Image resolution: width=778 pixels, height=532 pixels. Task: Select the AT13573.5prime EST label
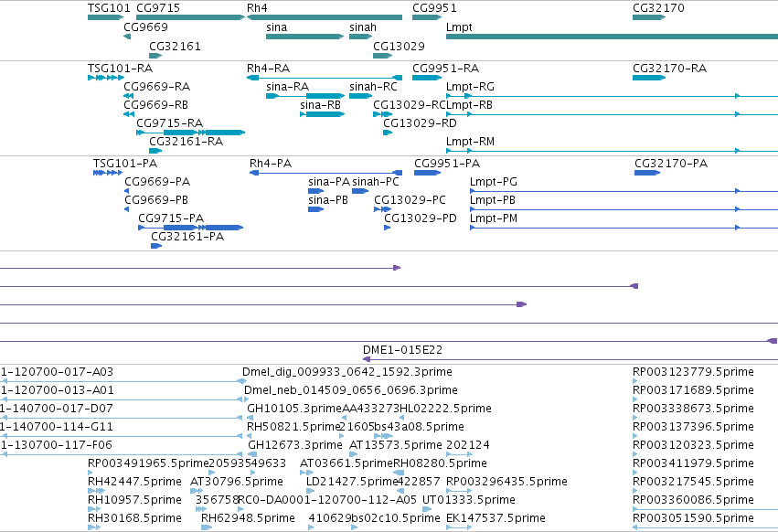(x=396, y=445)
